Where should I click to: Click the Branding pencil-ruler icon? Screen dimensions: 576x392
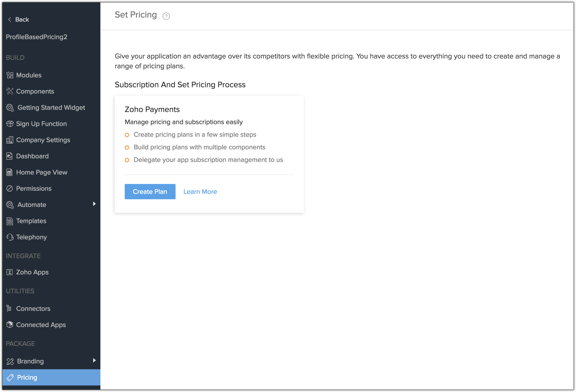click(x=10, y=361)
